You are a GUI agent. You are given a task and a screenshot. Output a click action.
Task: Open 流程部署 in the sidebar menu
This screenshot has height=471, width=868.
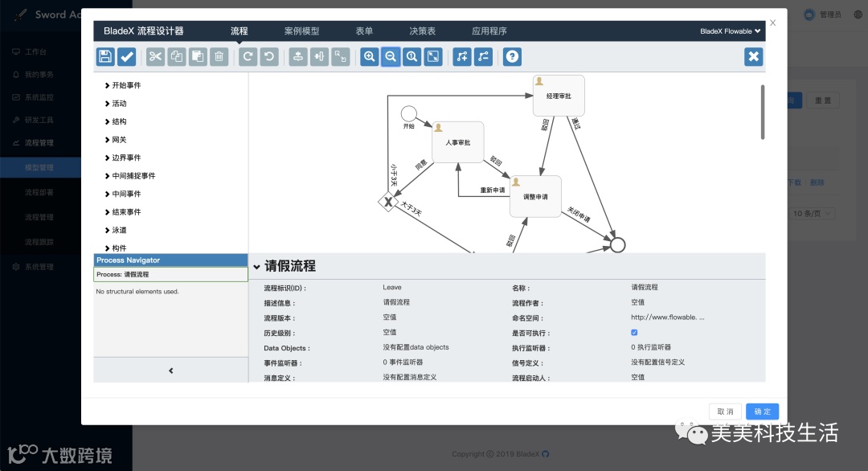(x=40, y=192)
